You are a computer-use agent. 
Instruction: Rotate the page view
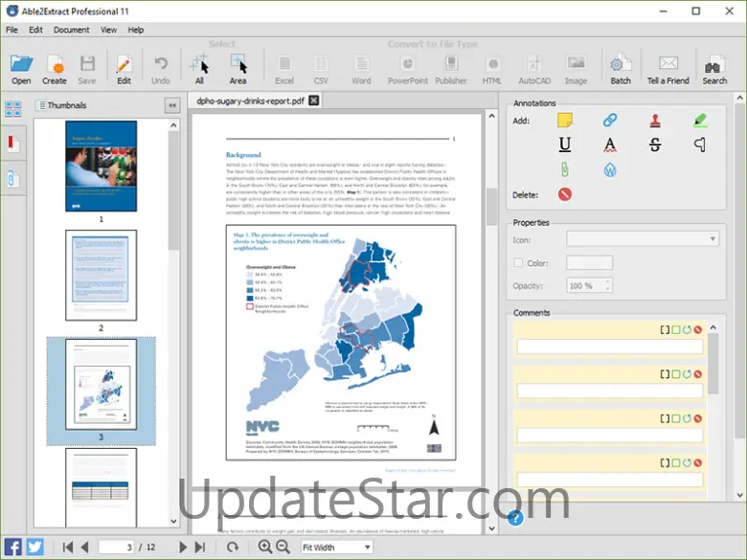point(233,548)
